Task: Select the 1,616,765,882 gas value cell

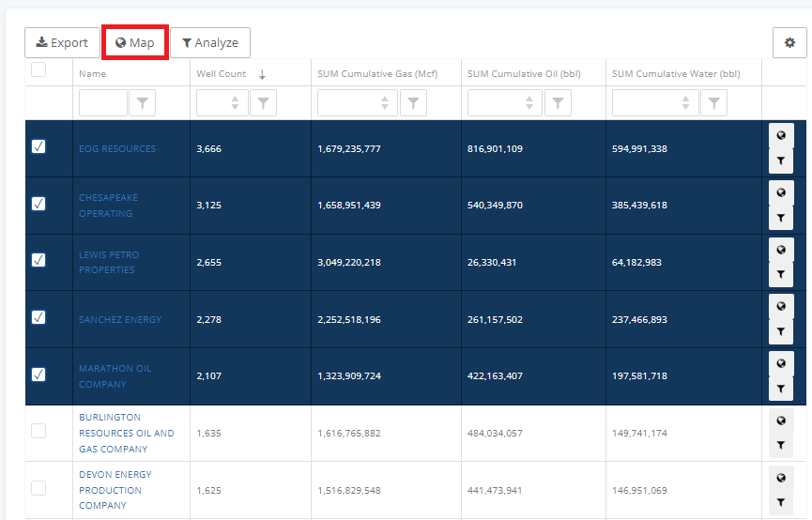Action: pos(387,433)
